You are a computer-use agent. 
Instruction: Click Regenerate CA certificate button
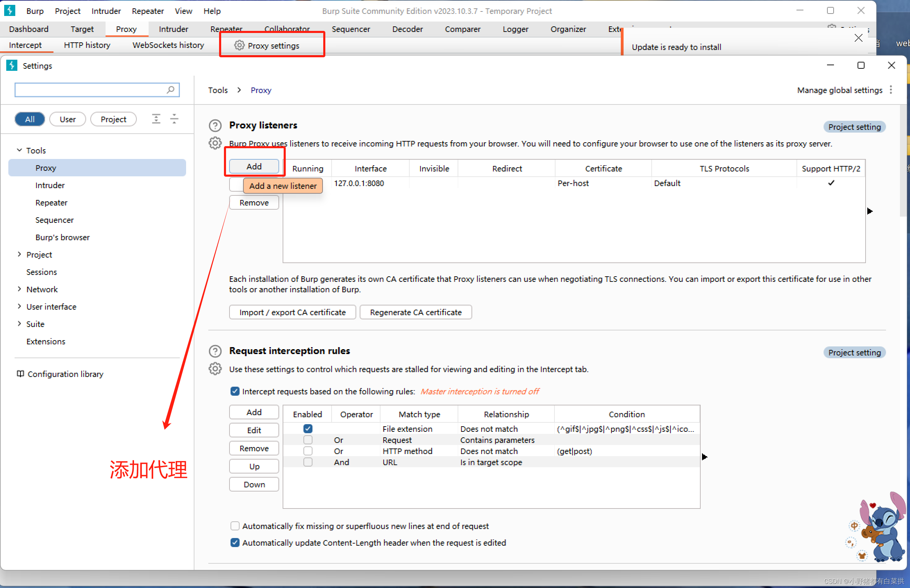pos(416,312)
